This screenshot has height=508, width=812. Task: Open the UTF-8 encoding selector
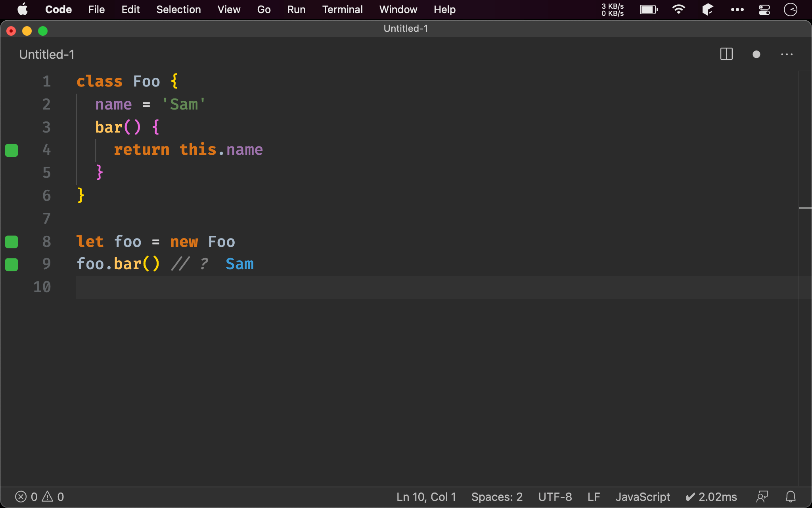click(x=555, y=496)
